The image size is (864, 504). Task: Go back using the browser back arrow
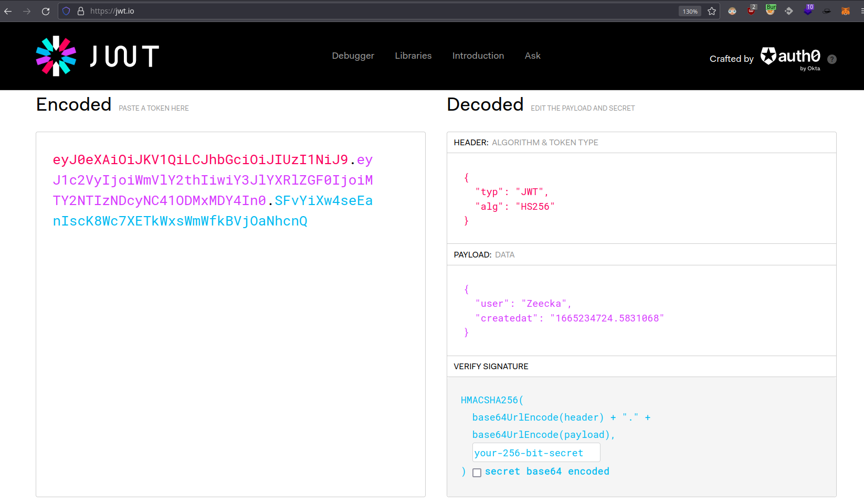click(8, 11)
